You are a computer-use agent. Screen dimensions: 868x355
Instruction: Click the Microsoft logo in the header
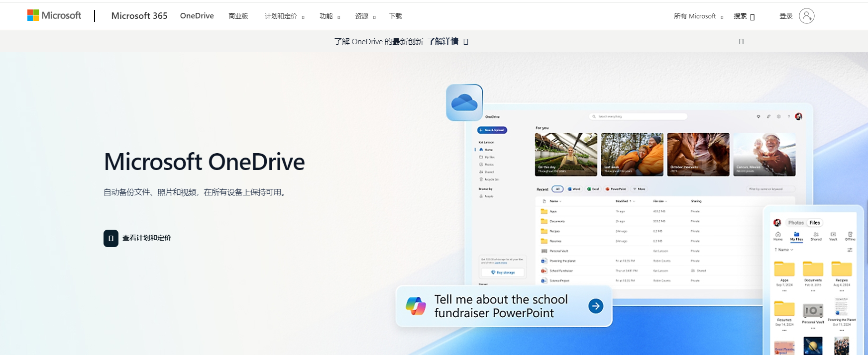coord(54,16)
